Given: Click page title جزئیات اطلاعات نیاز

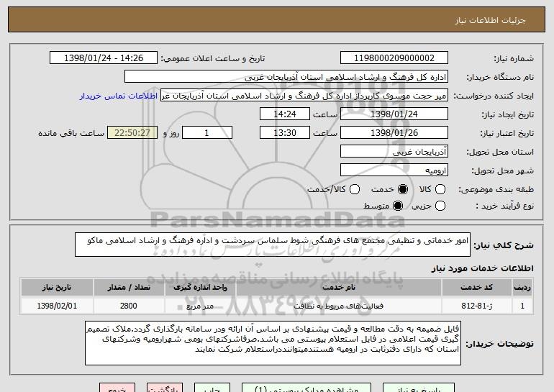Looking at the screenshot, I should point(490,20).
